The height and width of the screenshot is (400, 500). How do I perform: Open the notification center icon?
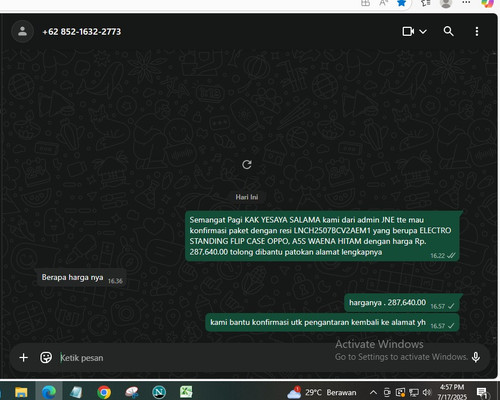pyautogui.click(x=482, y=392)
